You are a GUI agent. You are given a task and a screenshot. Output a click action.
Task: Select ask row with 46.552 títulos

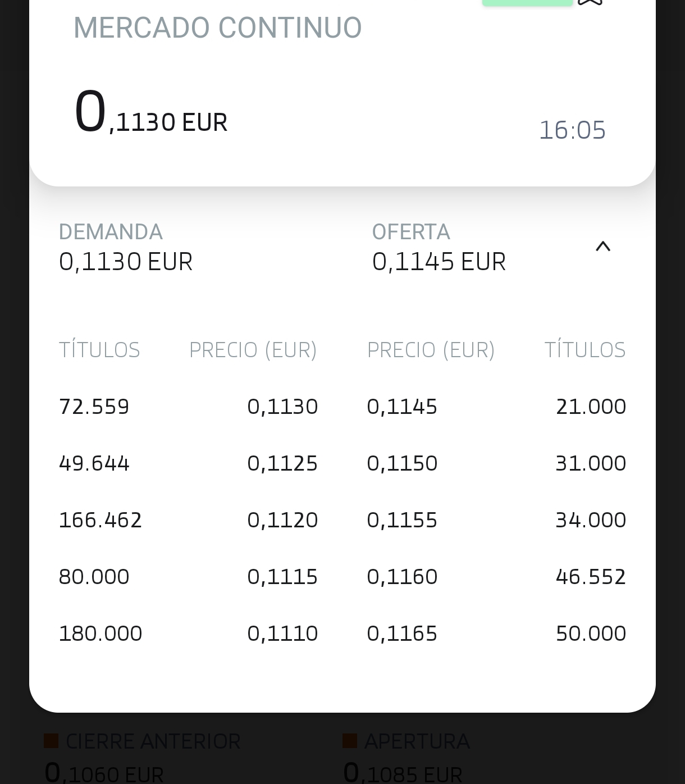pos(591,577)
